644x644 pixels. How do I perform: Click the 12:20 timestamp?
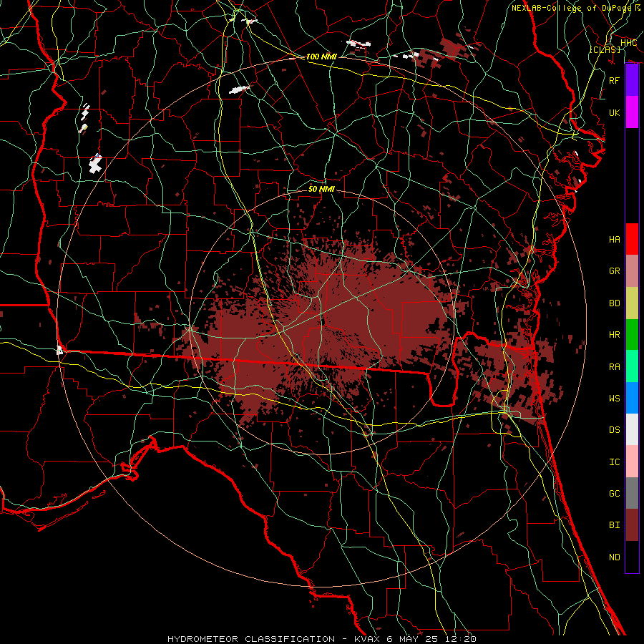coord(460,639)
